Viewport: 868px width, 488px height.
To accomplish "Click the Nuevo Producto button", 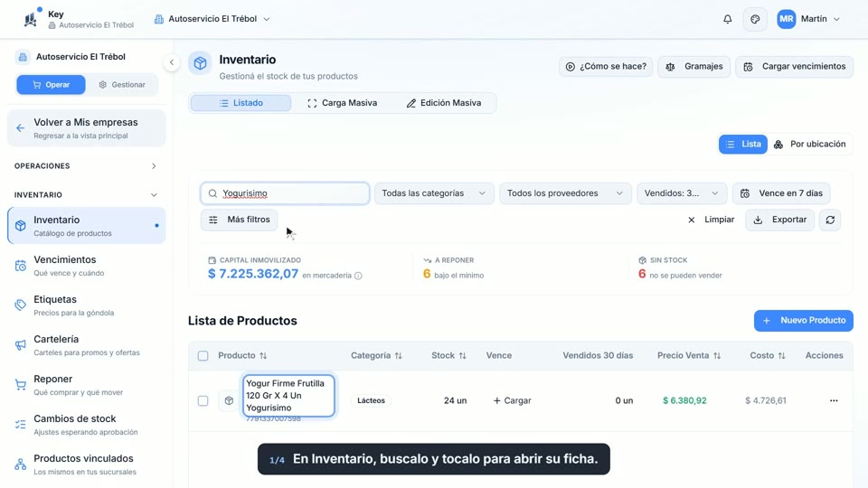I will tap(803, 321).
